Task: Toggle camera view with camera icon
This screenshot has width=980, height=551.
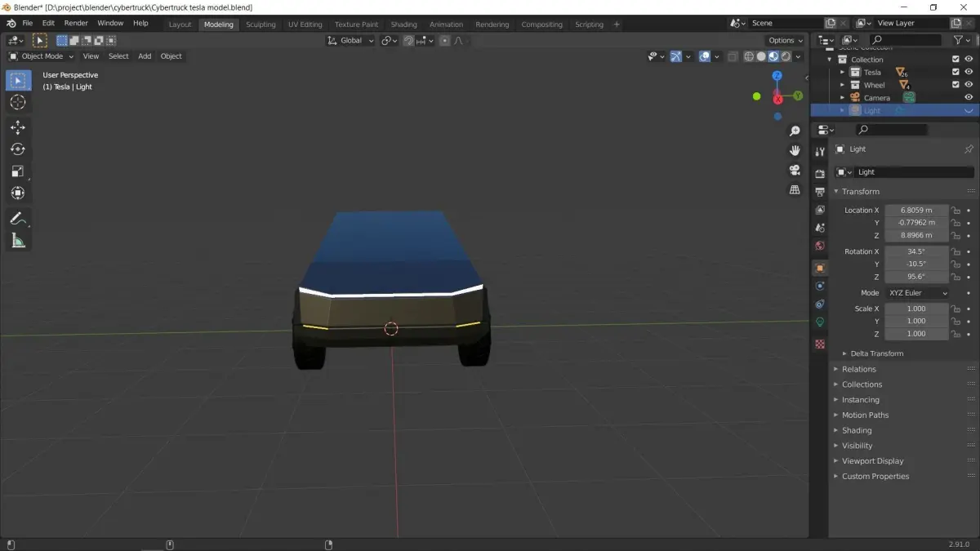Action: click(x=795, y=171)
